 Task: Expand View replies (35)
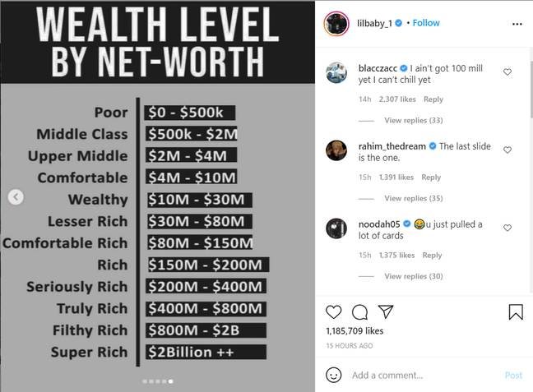[414, 198]
